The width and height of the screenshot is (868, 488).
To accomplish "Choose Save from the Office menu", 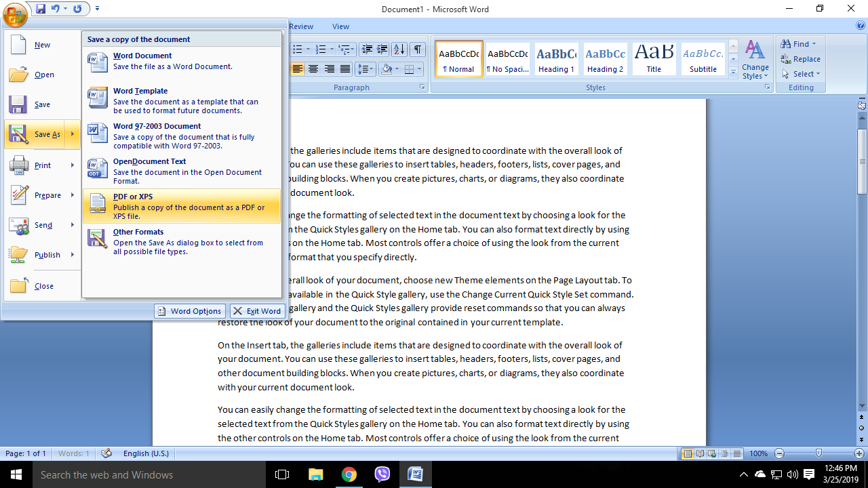I will coord(42,104).
